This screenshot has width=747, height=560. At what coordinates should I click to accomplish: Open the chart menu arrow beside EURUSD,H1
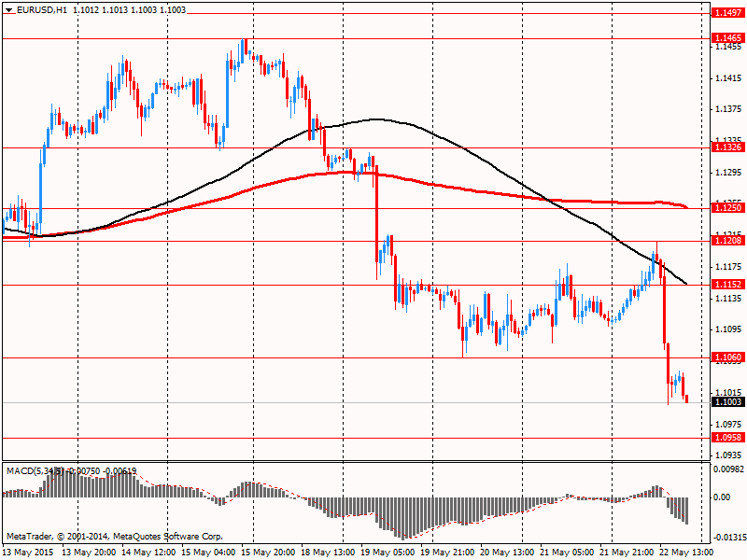click(9, 10)
